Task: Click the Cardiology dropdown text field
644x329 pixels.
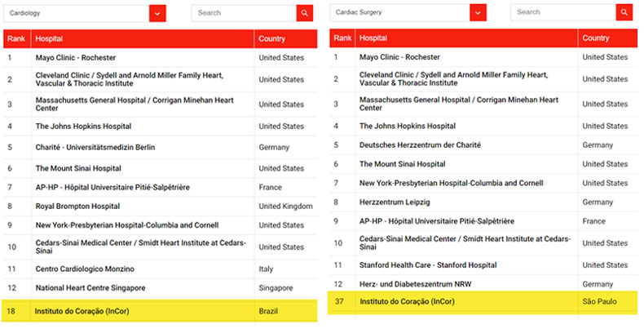Action: [x=77, y=13]
